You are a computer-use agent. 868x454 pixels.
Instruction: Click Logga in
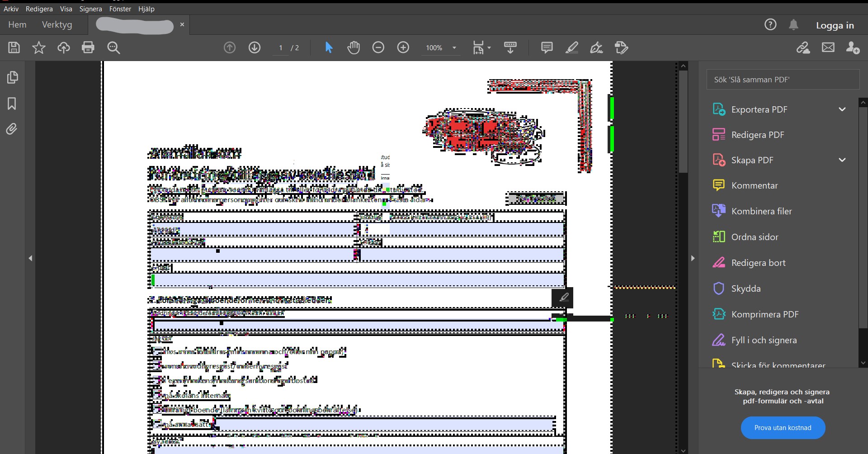[x=835, y=25]
